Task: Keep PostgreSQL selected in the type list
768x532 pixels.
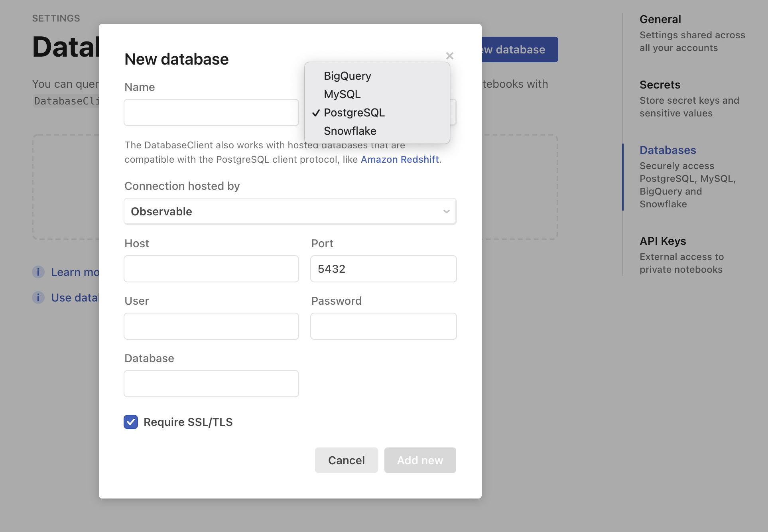Action: tap(354, 112)
